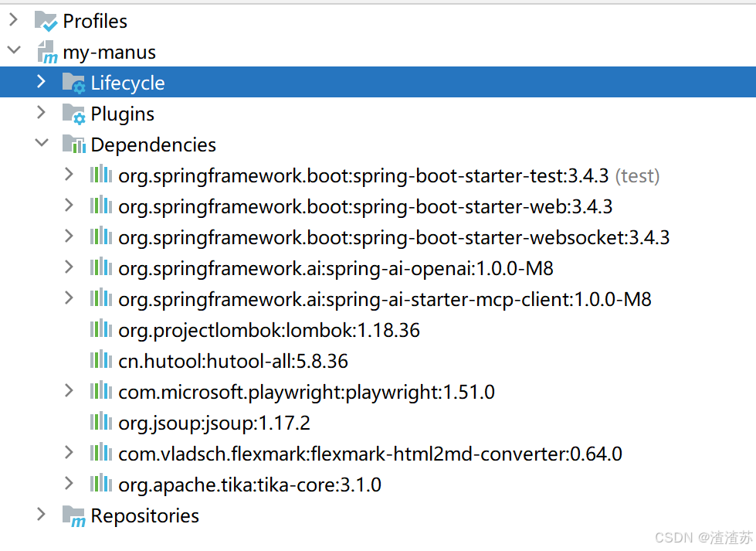Select cn.hutool:hutool-all:5.8.36 text
756x551 pixels.
coord(233,362)
